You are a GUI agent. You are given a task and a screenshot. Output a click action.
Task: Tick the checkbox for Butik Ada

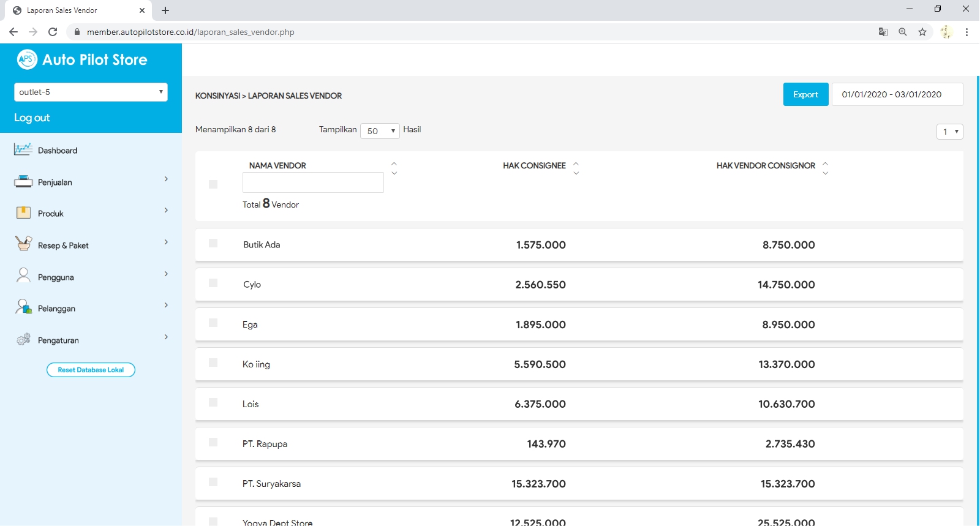(x=213, y=244)
